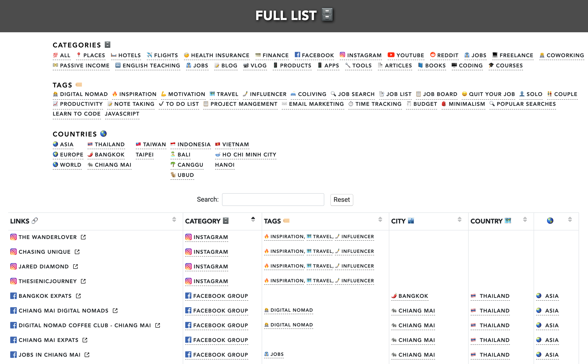Click the Instagram icon next to Chasing Unique
Screen dimensions: 588x364
(x=13, y=252)
